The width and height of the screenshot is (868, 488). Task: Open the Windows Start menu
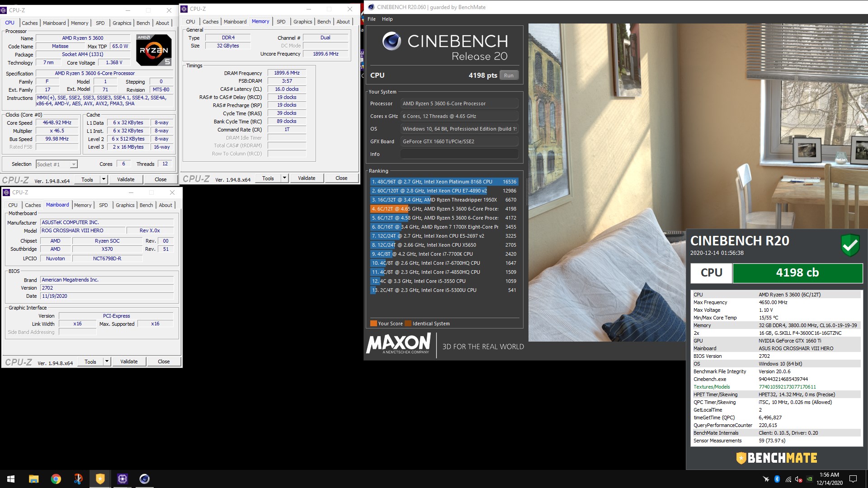[11, 479]
